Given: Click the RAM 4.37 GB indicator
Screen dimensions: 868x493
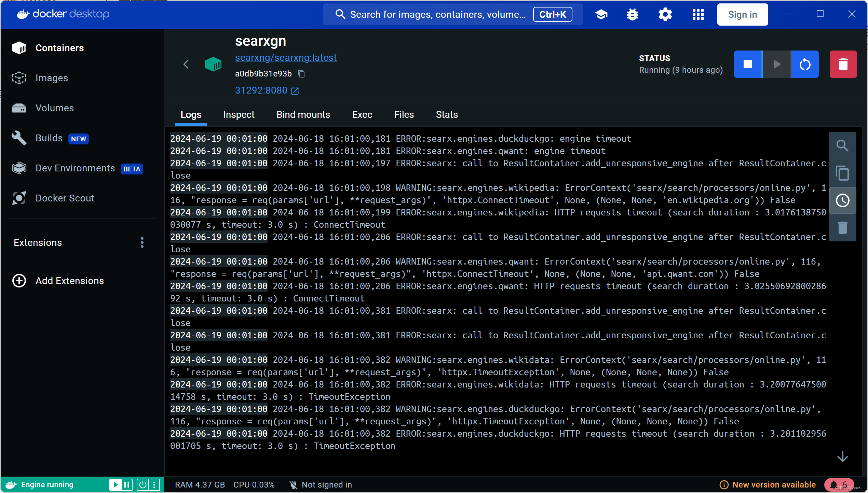Looking at the screenshot, I should pyautogui.click(x=200, y=485).
